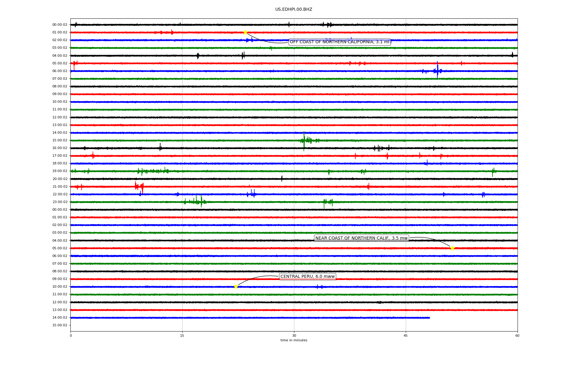Click the green spike near minute 56 on the 19:00:02 trace
Image resolution: width=588 pixels, height=368 pixels.
click(x=493, y=172)
